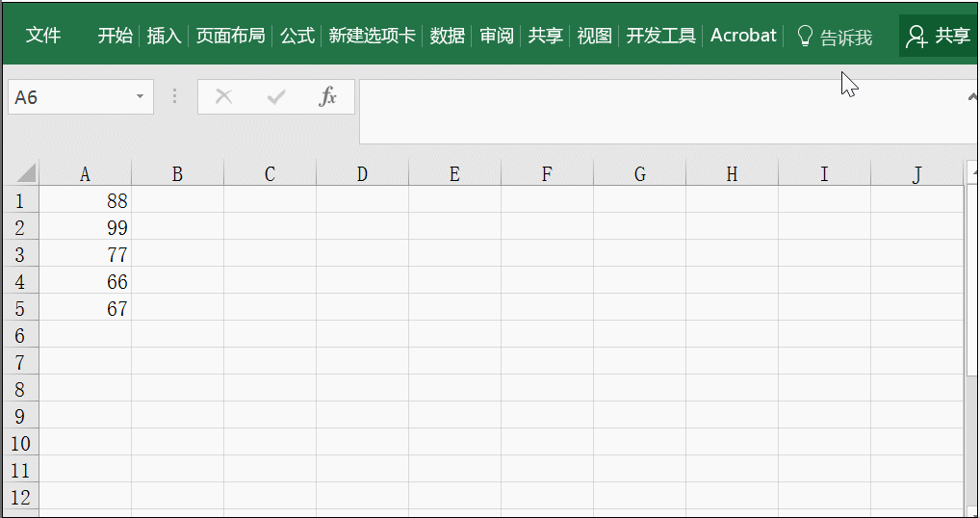Click cell A2 containing 99
The width and height of the screenshot is (980, 518).
85,227
